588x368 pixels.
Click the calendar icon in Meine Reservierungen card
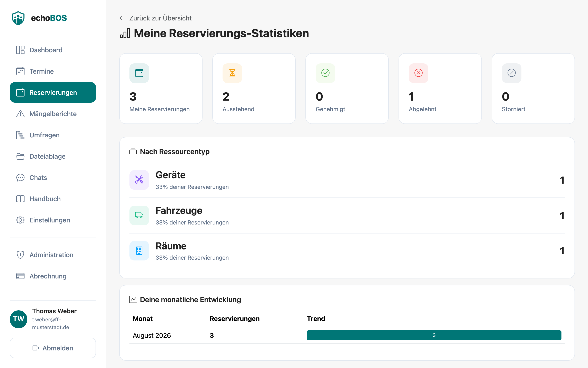pyautogui.click(x=139, y=73)
